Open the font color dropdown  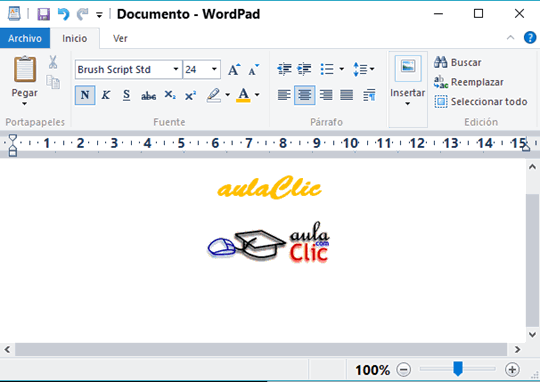257,95
